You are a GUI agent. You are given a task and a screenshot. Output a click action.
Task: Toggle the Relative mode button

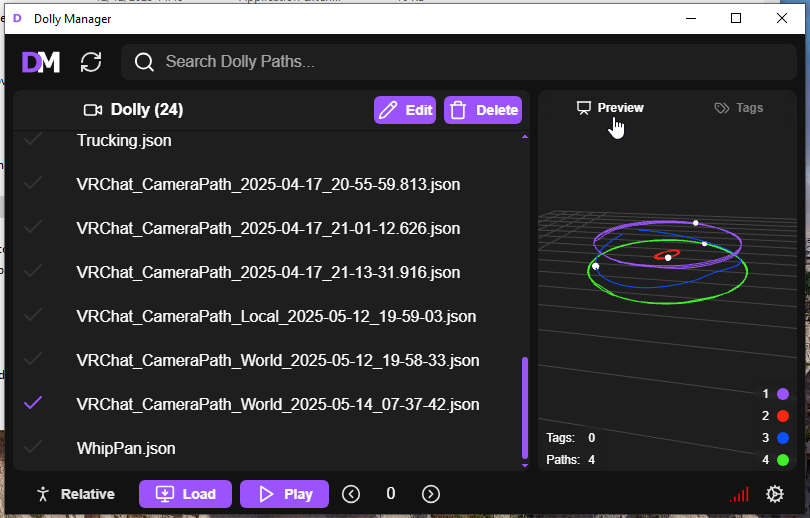(75, 494)
